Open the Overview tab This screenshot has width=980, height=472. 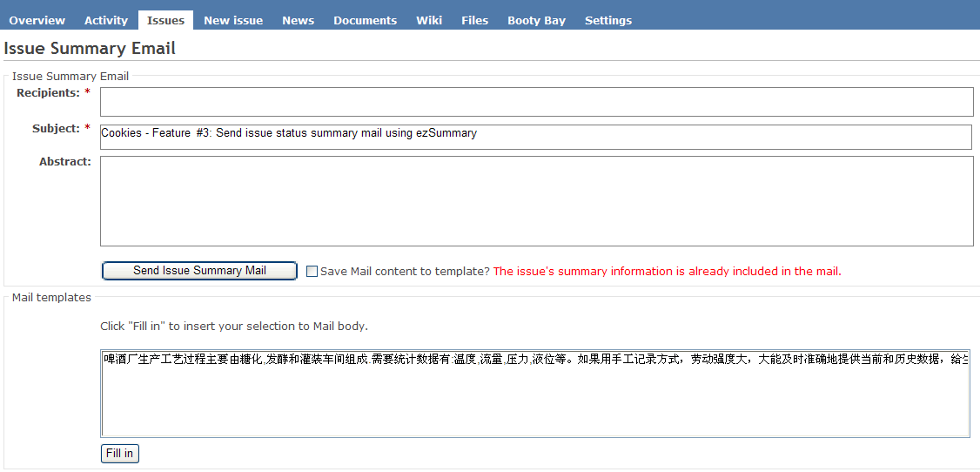[37, 20]
